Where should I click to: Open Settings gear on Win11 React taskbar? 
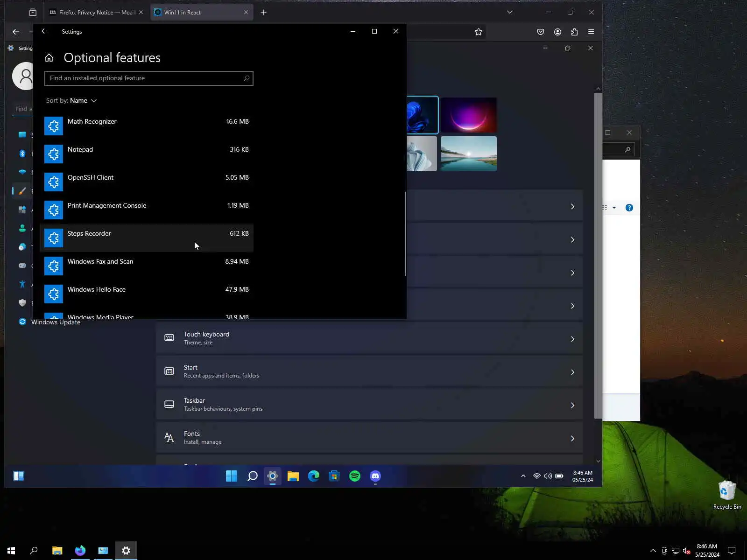pyautogui.click(x=273, y=476)
